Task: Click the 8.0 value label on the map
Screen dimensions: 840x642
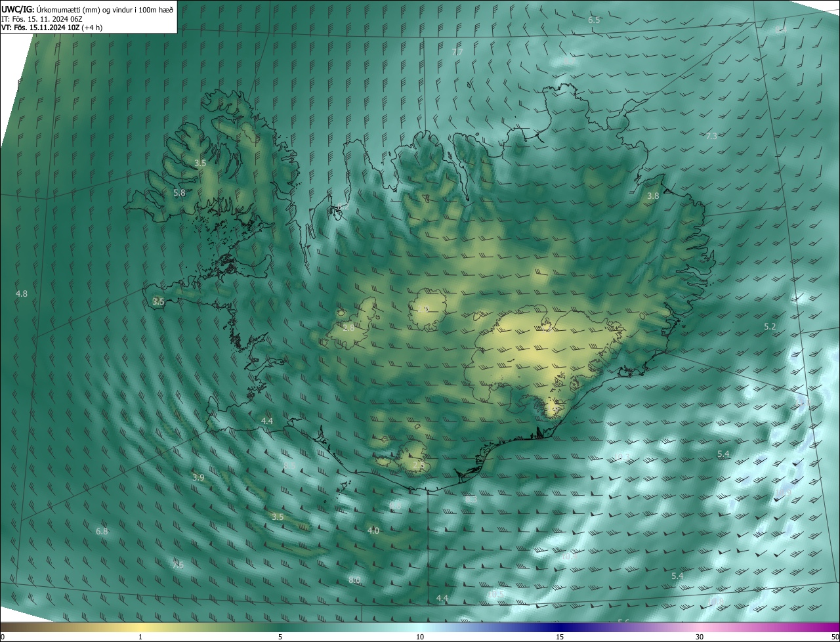Action: click(354, 580)
